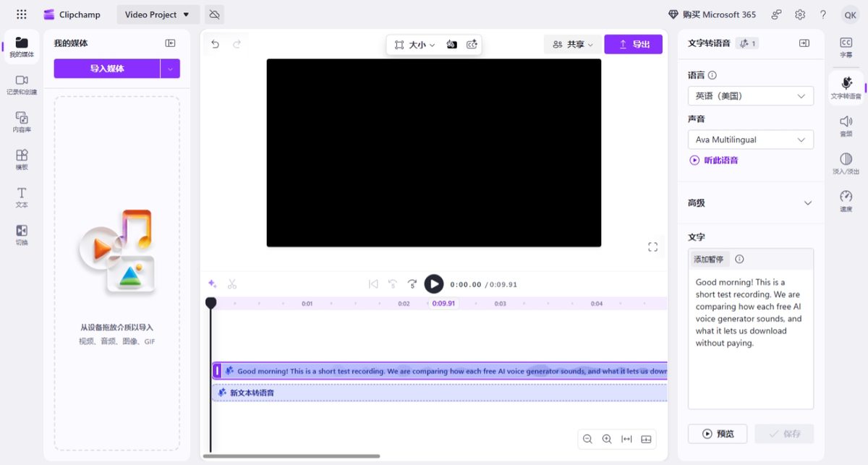
Task: Click the 导出 export button
Action: (x=634, y=44)
